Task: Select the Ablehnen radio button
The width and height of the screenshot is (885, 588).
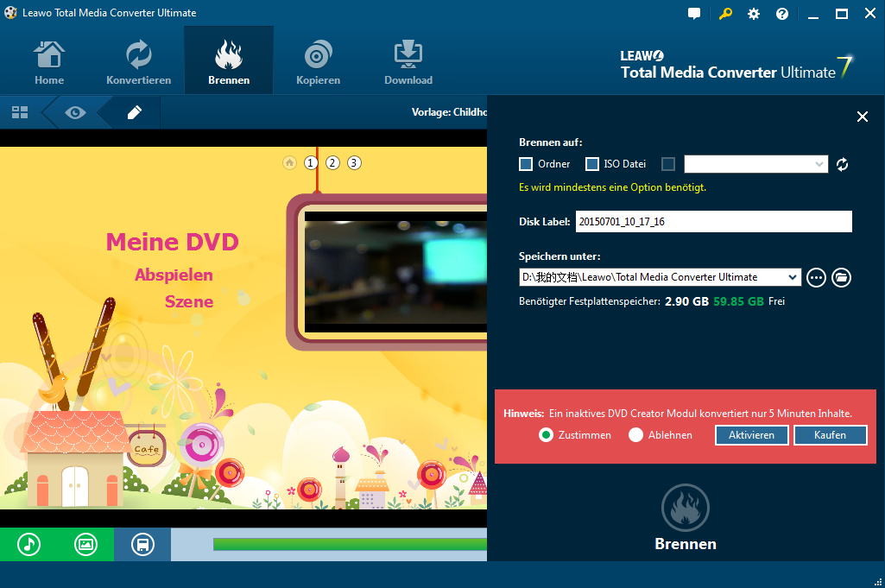Action: pyautogui.click(x=636, y=435)
